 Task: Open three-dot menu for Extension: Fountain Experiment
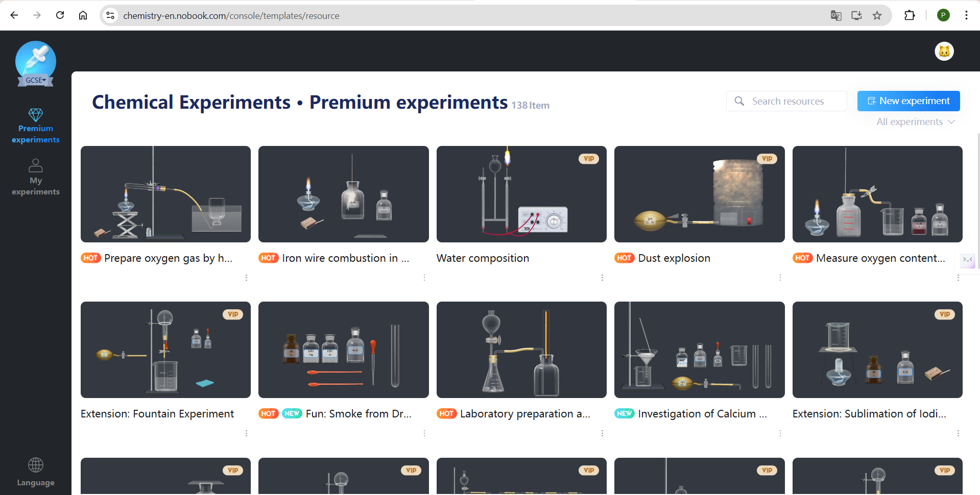(246, 433)
